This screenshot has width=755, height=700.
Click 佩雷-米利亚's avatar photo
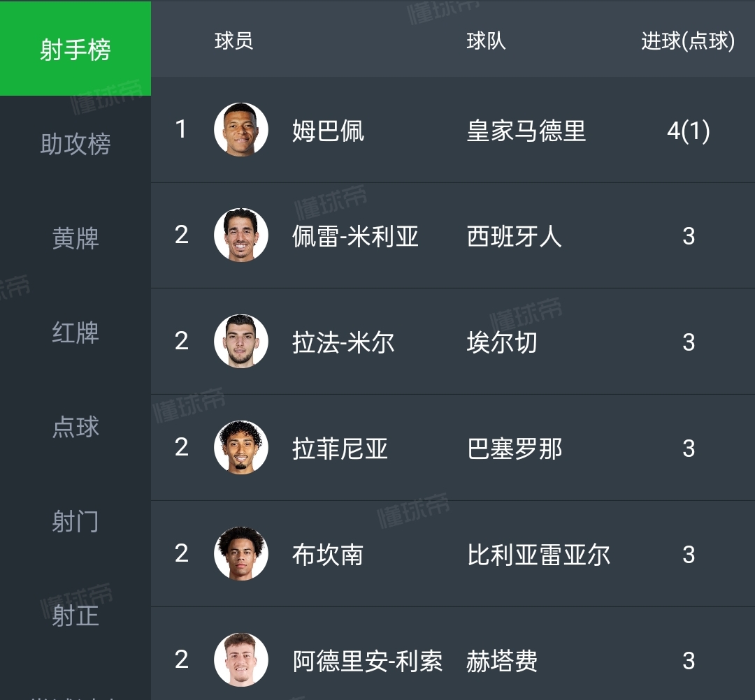pyautogui.click(x=241, y=235)
